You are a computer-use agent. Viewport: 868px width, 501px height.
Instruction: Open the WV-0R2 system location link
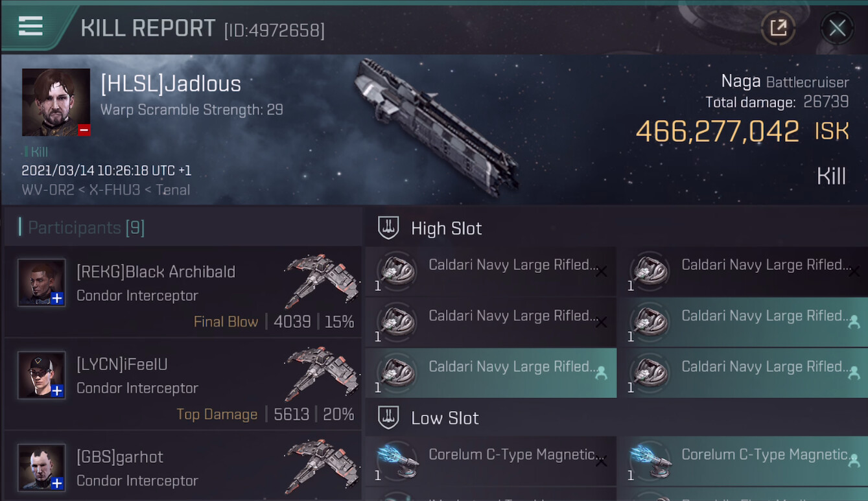coord(45,190)
